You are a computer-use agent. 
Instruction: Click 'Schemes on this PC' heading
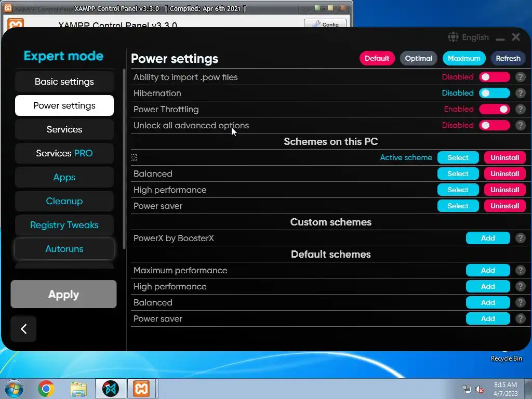[330, 141]
